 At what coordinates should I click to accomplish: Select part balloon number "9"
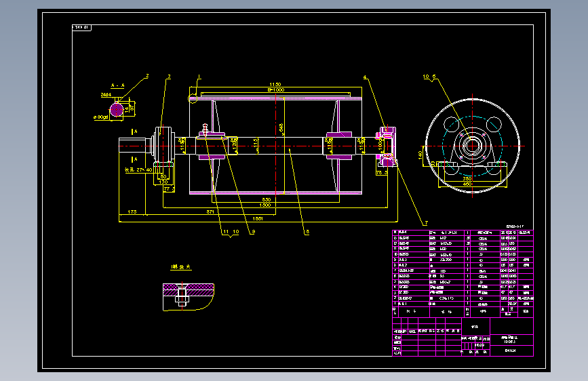pyautogui.click(x=254, y=232)
